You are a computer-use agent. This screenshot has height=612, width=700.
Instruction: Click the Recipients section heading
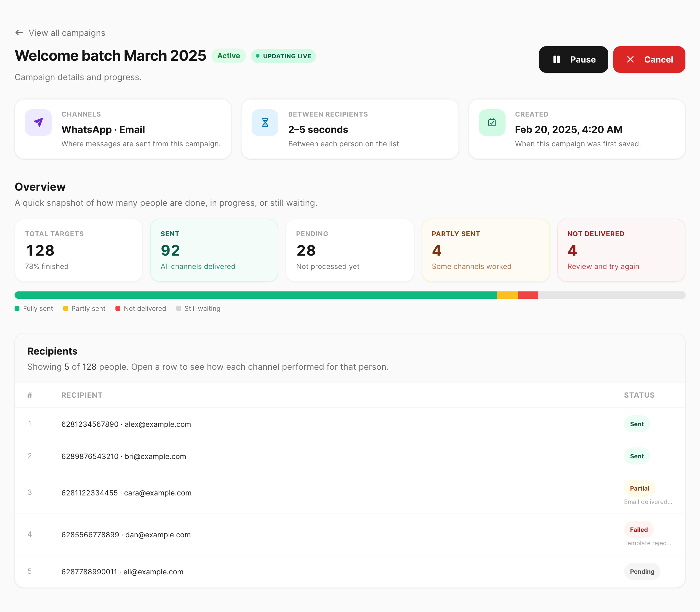coord(52,351)
